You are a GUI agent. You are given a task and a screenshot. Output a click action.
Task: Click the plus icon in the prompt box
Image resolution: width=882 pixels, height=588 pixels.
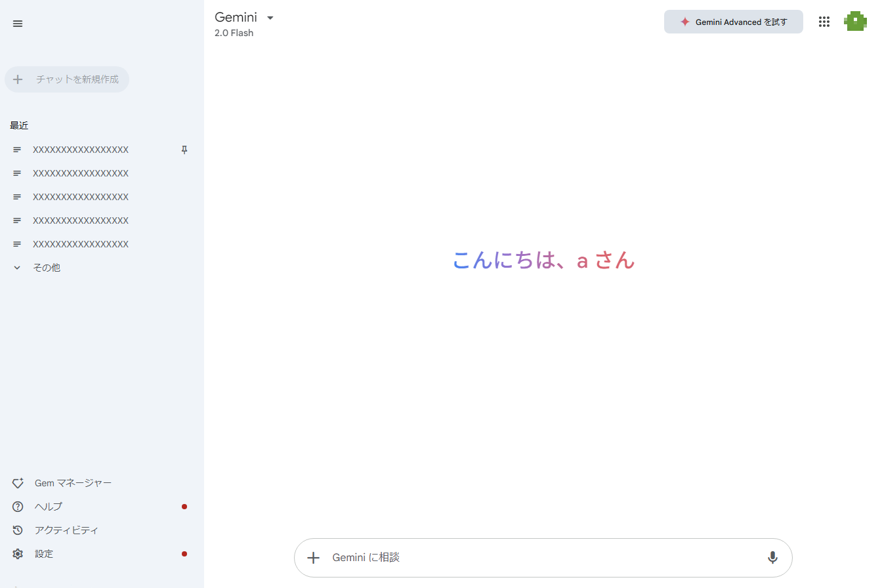point(314,558)
